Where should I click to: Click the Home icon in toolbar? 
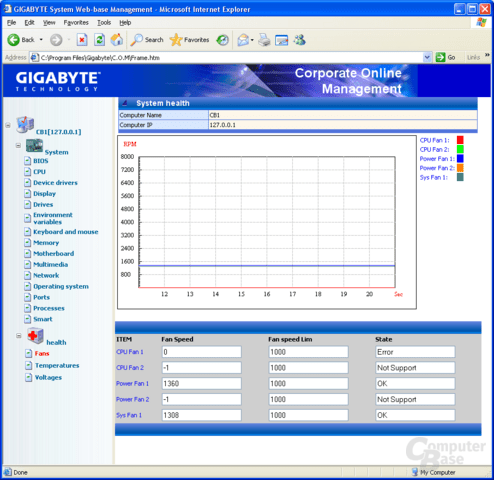pos(117,40)
